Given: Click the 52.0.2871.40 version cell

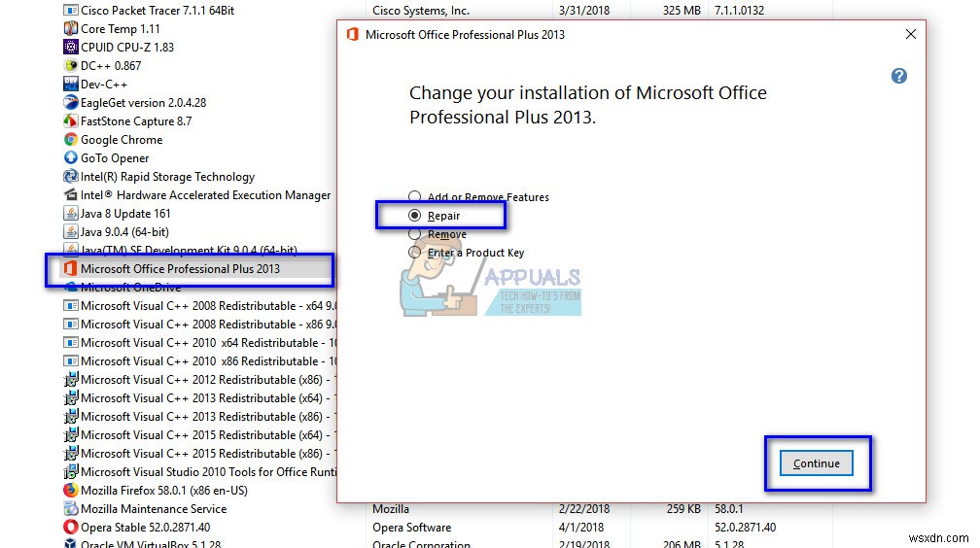Looking at the screenshot, I should click(745, 528).
